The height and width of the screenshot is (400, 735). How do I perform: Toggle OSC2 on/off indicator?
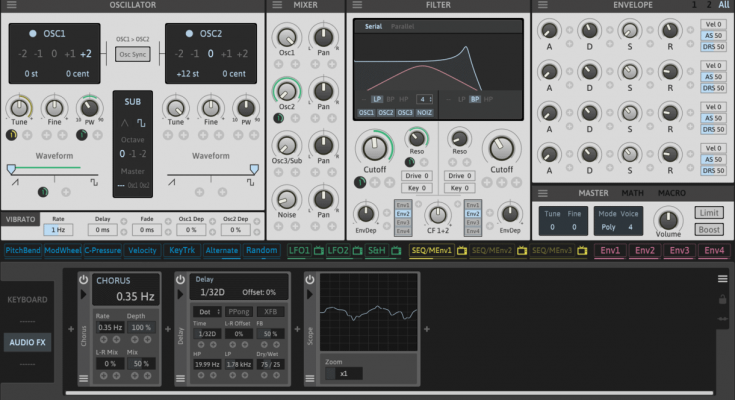coord(189,34)
